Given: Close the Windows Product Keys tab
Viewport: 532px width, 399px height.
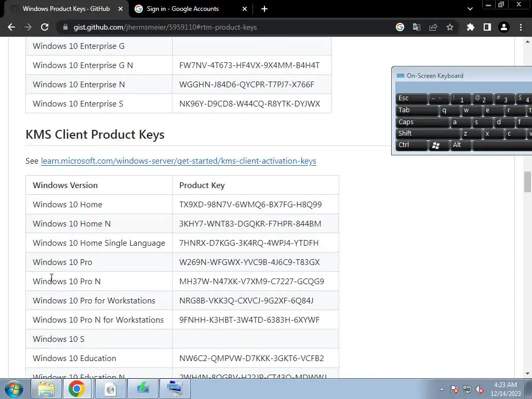Looking at the screenshot, I should click(121, 9).
